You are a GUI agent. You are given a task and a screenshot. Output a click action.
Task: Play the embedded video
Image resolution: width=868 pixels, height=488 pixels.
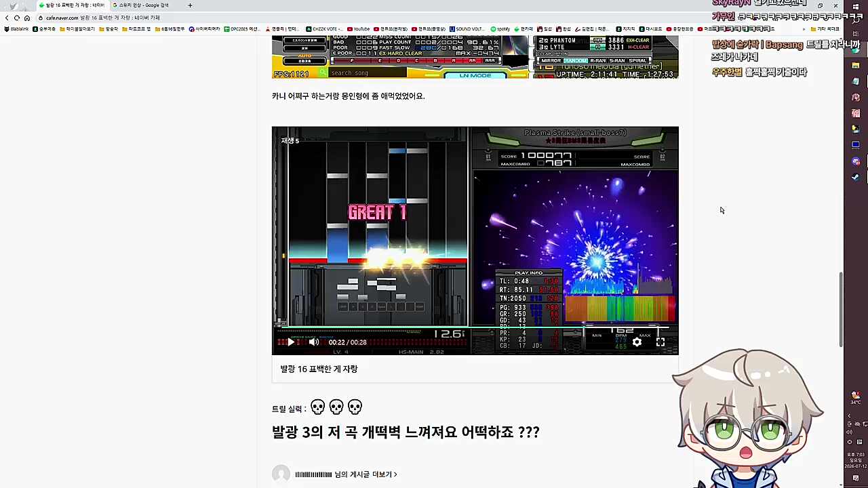point(291,342)
